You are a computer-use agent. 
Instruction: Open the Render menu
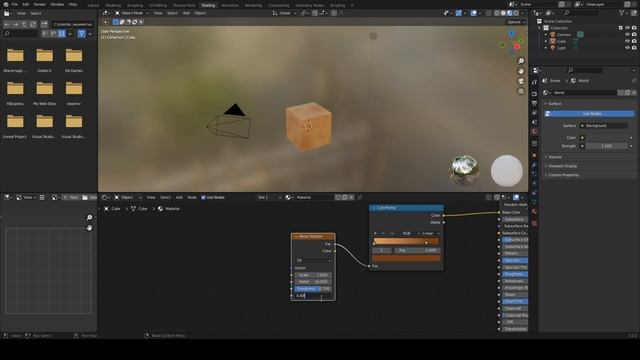tap(40, 4)
